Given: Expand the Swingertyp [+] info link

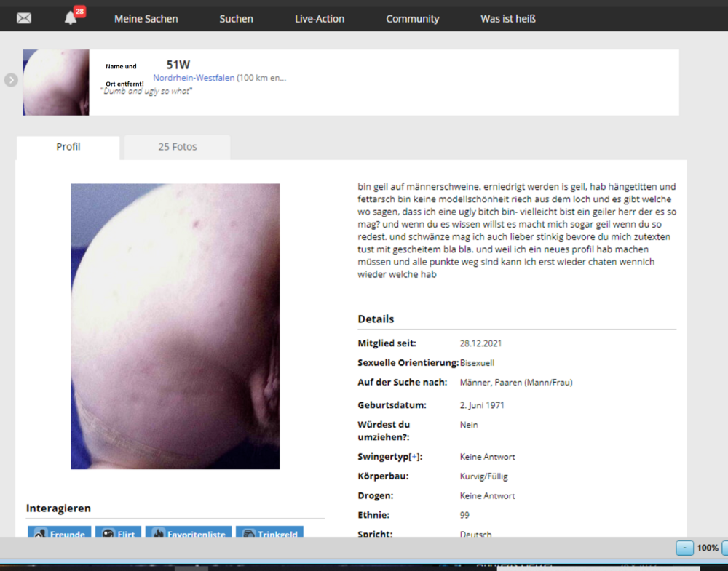Looking at the screenshot, I should [x=414, y=457].
